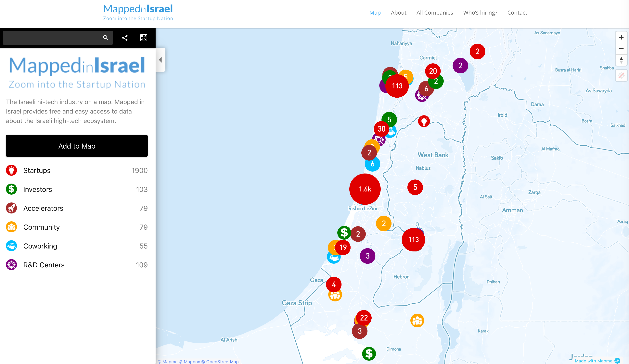Click the Investors count 103
The image size is (629, 364).
142,189
